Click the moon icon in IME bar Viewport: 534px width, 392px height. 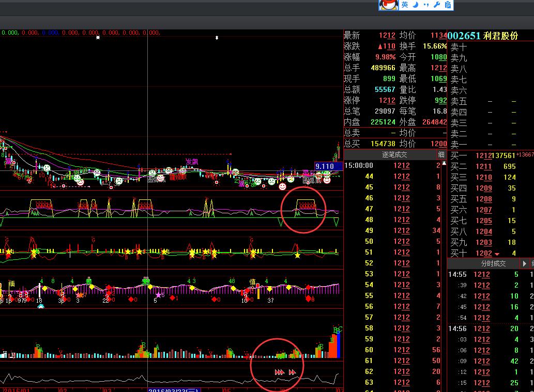pos(416,5)
